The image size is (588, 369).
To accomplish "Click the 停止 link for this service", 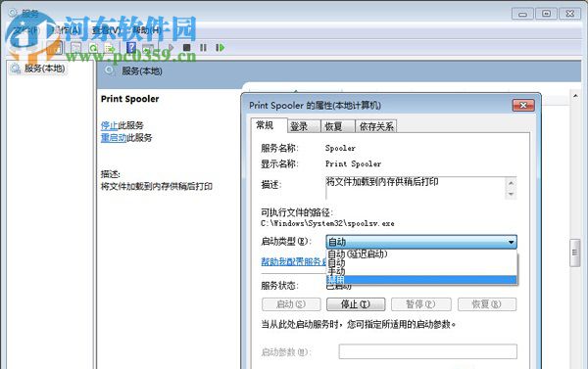I will (109, 125).
